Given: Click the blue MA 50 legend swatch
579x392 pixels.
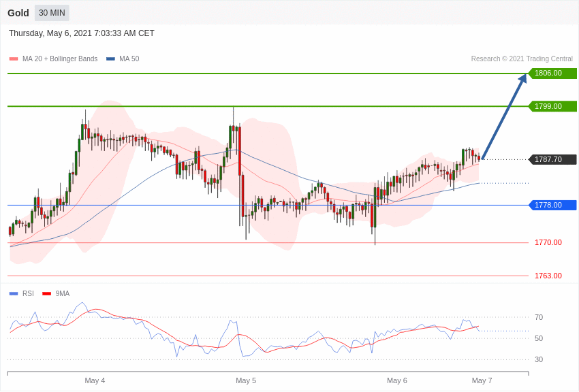Looking at the screenshot, I should [110, 59].
